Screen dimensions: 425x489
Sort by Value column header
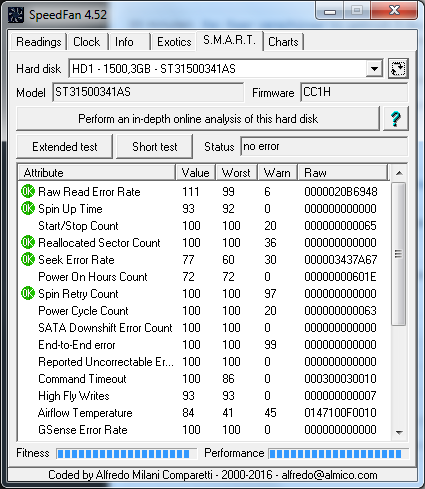click(196, 173)
